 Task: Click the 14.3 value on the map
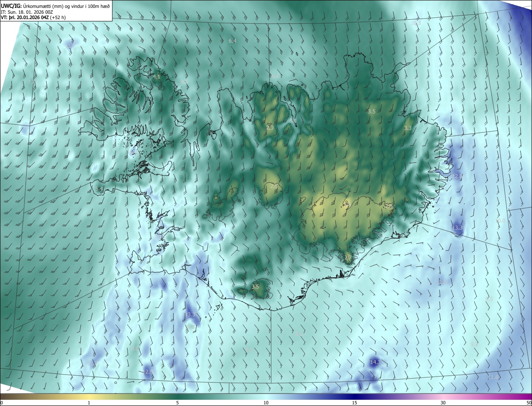pos(375,362)
